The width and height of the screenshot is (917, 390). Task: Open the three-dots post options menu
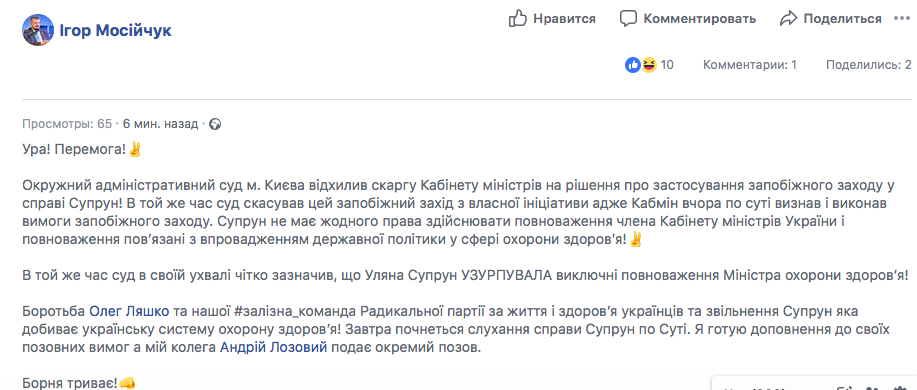tap(902, 19)
